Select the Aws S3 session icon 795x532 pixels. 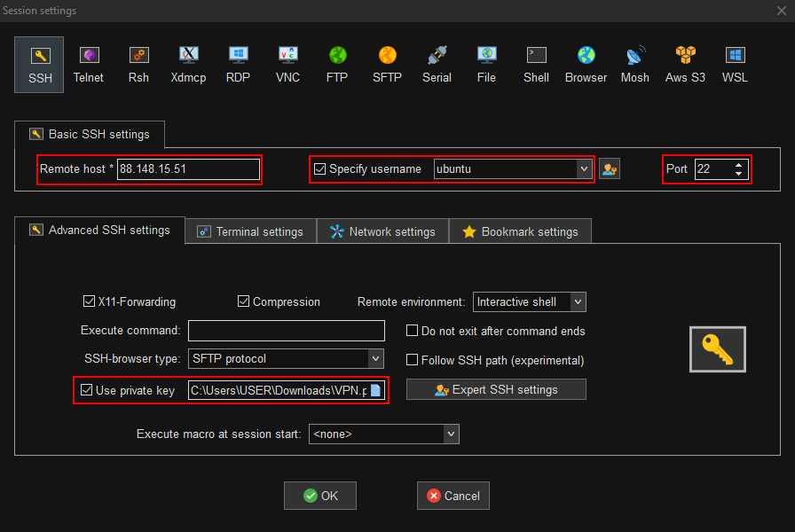685,64
